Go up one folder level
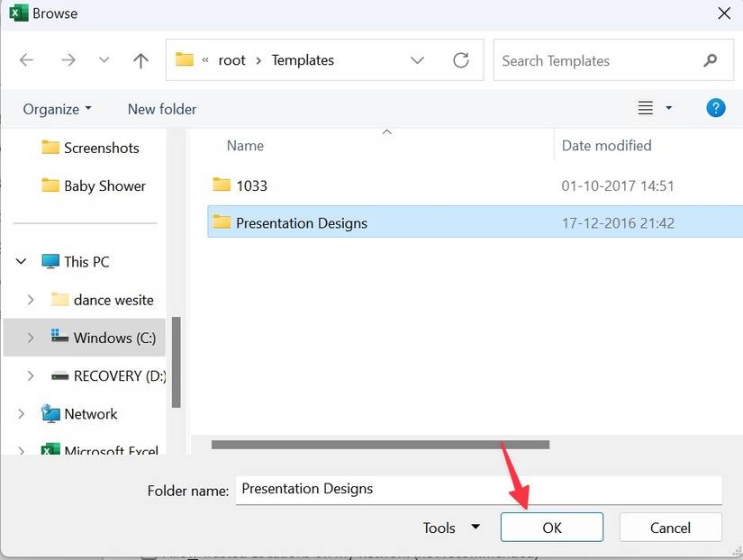The height and width of the screenshot is (560, 743). [x=140, y=59]
